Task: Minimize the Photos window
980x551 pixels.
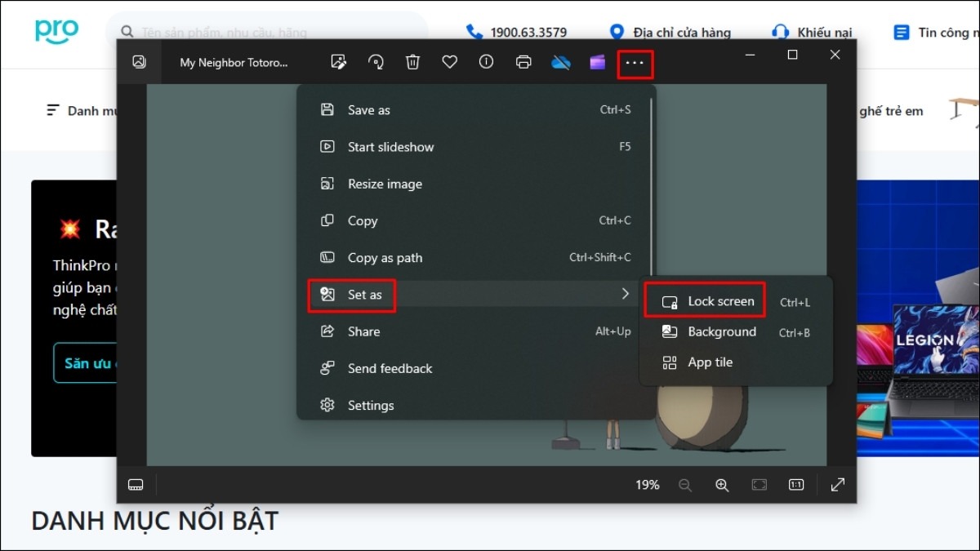Action: point(751,55)
